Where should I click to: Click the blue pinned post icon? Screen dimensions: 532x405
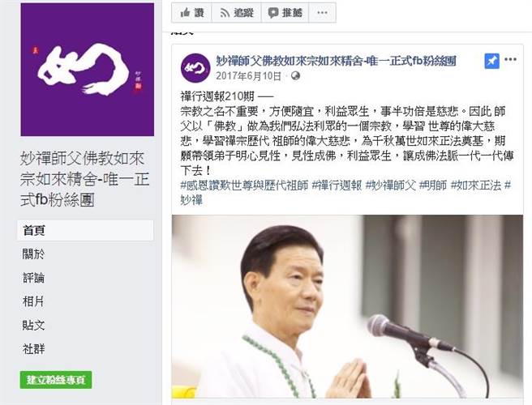pyautogui.click(x=491, y=62)
